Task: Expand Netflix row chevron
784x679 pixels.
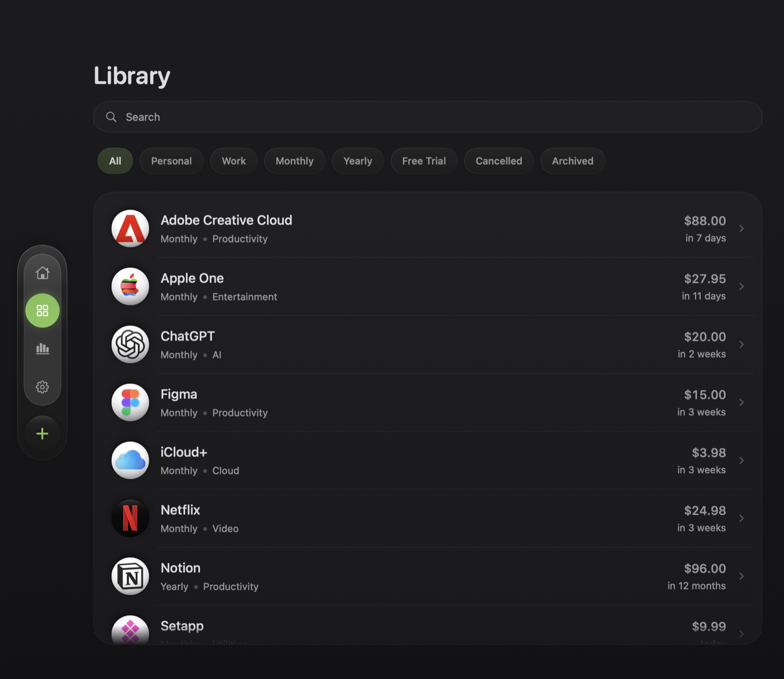Action: pos(741,518)
